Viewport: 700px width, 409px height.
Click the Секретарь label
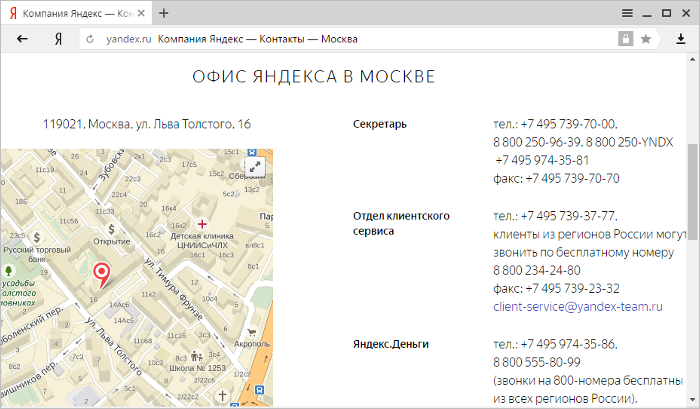(x=380, y=124)
